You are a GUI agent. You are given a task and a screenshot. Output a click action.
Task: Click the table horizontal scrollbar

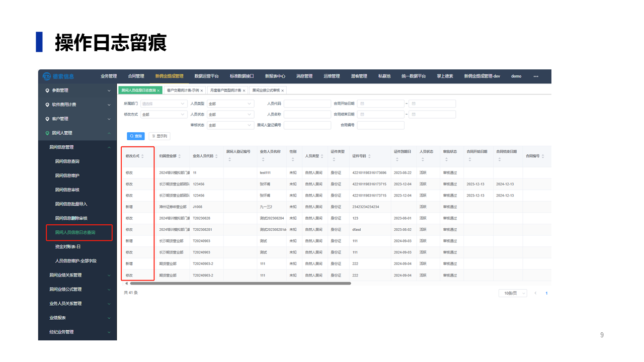[x=240, y=284]
